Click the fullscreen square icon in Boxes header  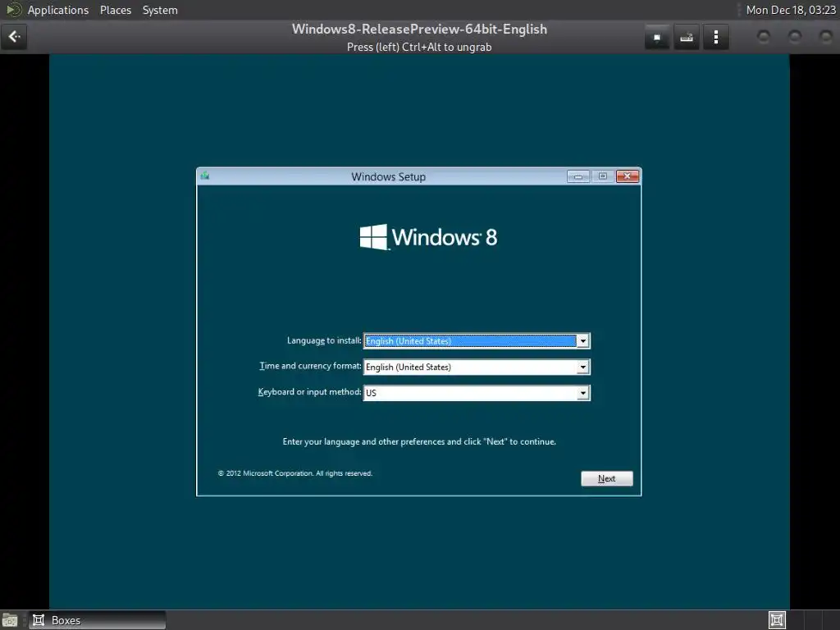coord(657,37)
